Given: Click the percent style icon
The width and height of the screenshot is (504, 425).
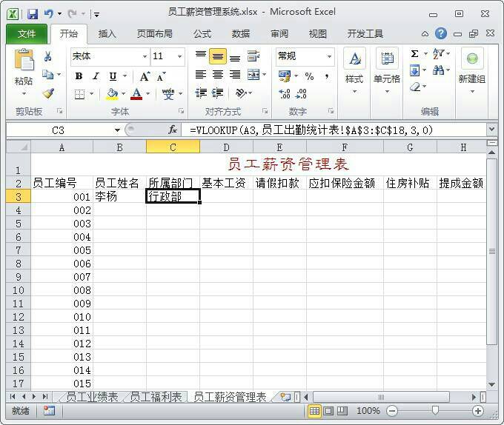Looking at the screenshot, I should [309, 76].
